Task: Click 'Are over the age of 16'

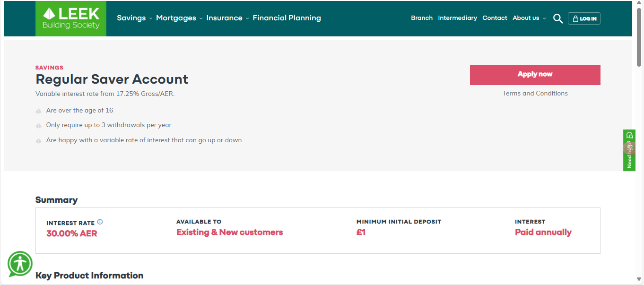Action: (x=79, y=110)
